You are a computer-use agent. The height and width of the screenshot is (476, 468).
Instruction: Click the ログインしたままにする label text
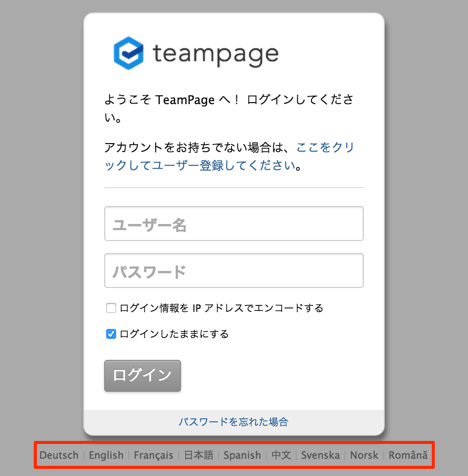tap(174, 334)
